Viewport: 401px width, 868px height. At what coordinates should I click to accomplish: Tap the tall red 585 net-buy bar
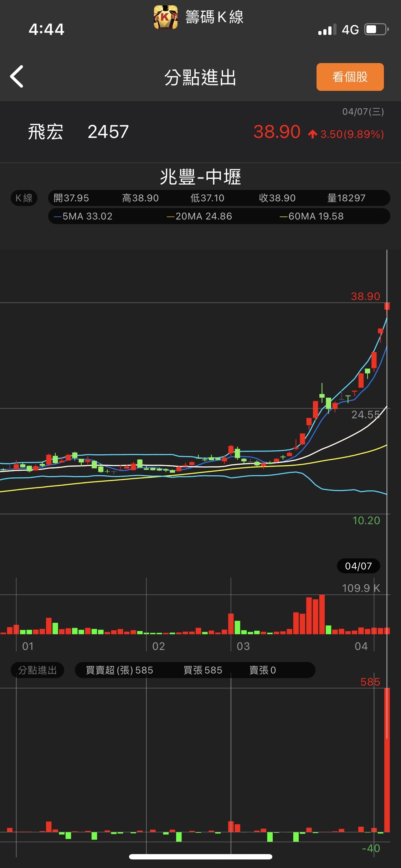(387, 759)
